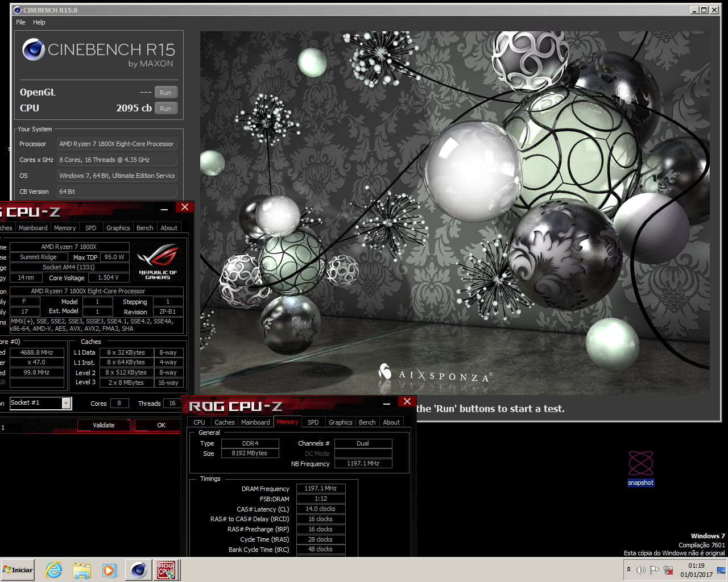Click OK in left CPU-Z window
The image size is (728, 582).
point(161,425)
